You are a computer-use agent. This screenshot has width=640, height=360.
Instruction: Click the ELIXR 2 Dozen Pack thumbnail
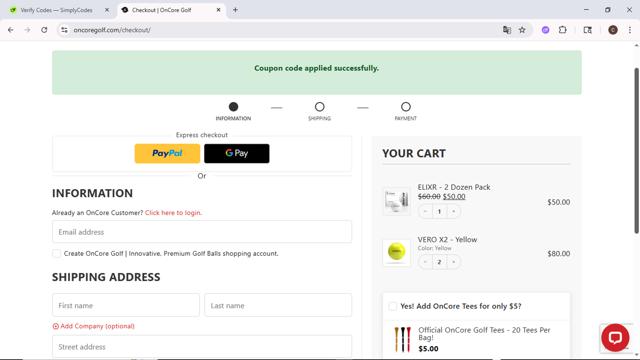[396, 201]
